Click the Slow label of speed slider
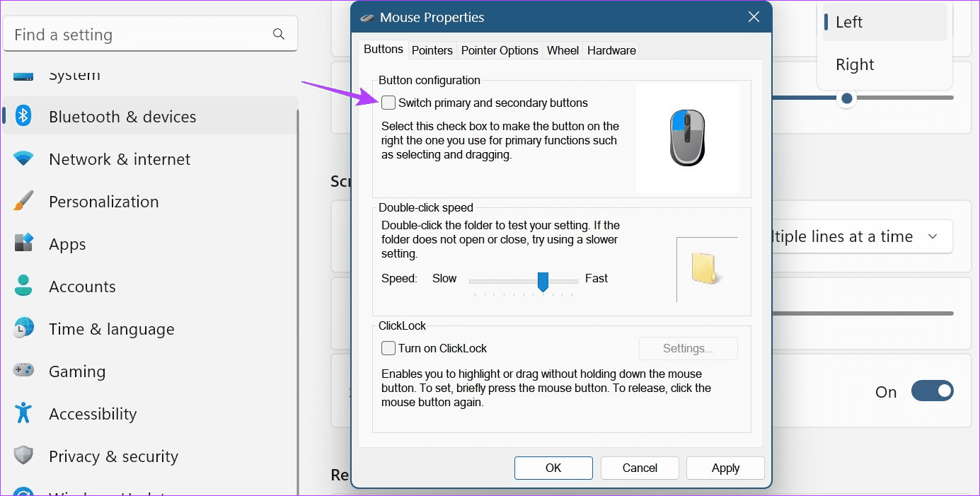The height and width of the screenshot is (496, 980). [444, 278]
